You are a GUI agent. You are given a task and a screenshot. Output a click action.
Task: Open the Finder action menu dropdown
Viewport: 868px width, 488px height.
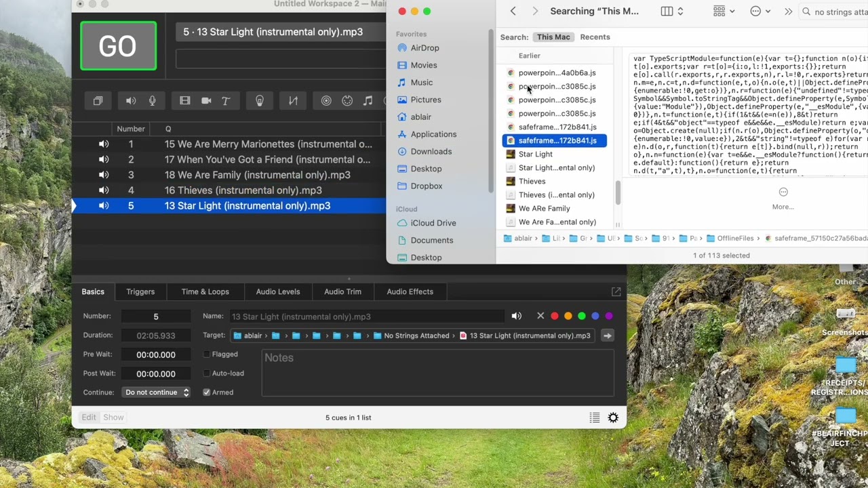click(760, 12)
